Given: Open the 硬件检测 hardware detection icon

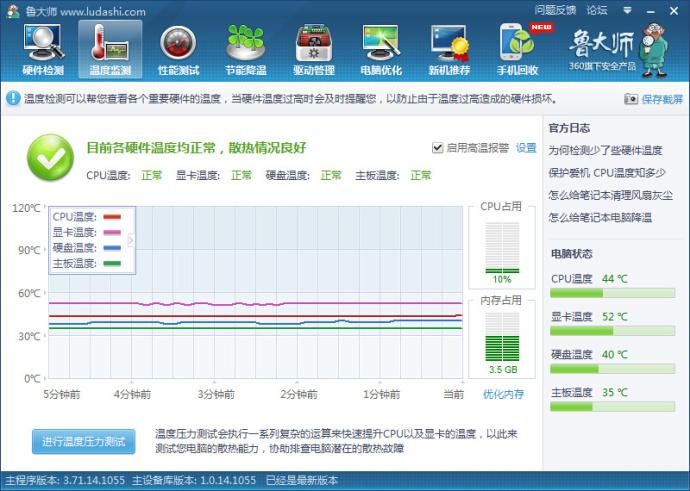Looking at the screenshot, I should point(43,50).
